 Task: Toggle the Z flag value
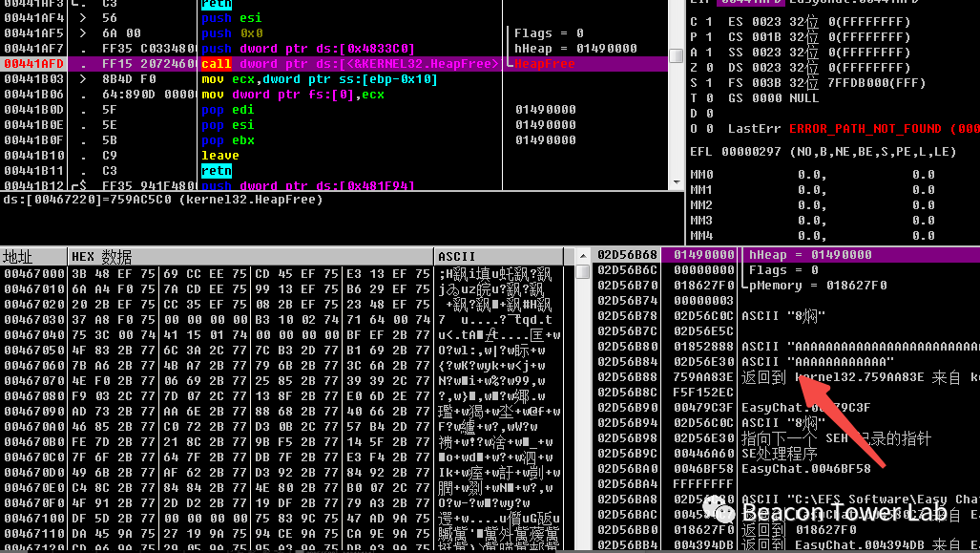pos(709,68)
